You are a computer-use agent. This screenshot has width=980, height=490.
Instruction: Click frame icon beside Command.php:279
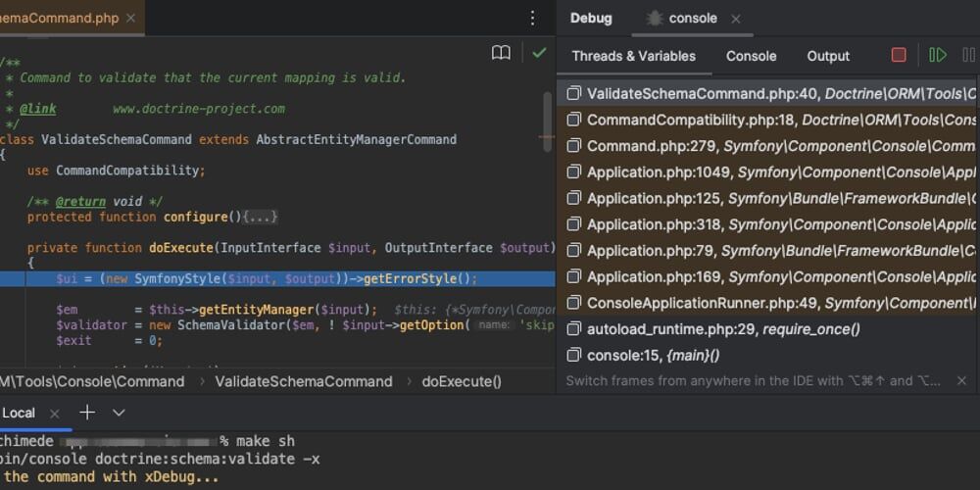click(x=573, y=146)
